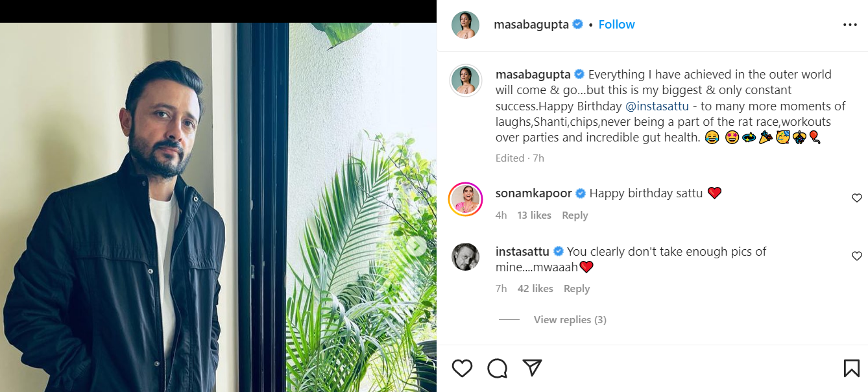Viewport: 868px width, 392px height.
Task: Open the comment bubble icon
Action: coord(497,368)
